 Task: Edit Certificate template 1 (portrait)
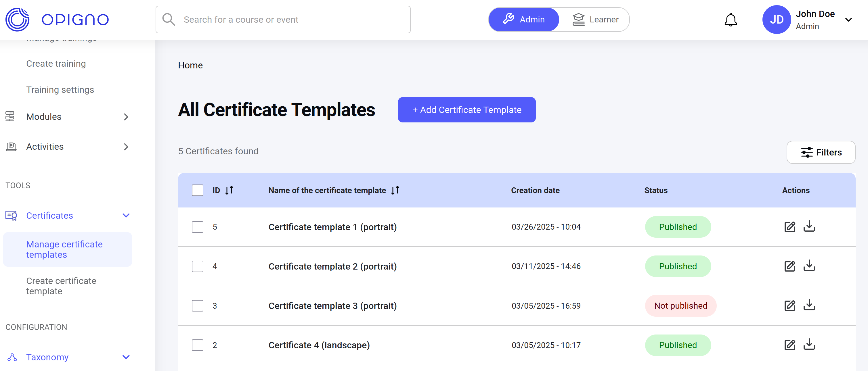click(789, 227)
